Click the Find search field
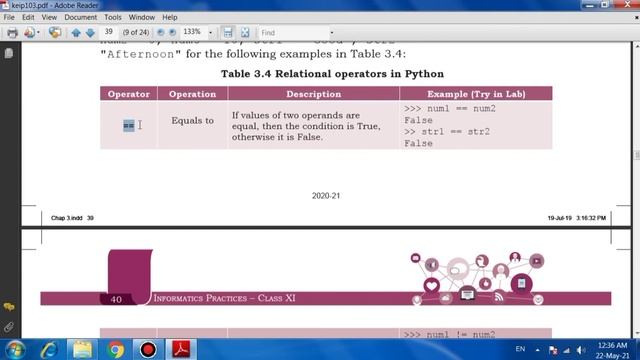The image size is (640, 360). [x=293, y=33]
